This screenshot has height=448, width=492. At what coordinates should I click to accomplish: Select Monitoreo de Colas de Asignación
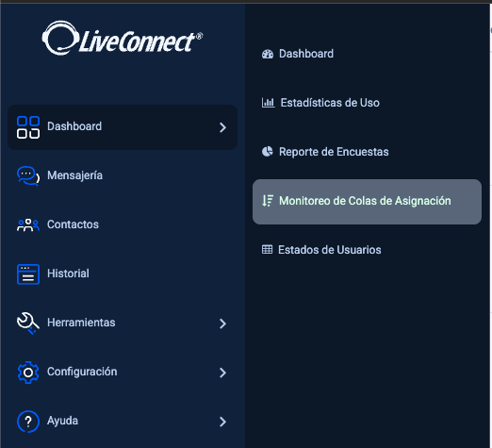(367, 202)
